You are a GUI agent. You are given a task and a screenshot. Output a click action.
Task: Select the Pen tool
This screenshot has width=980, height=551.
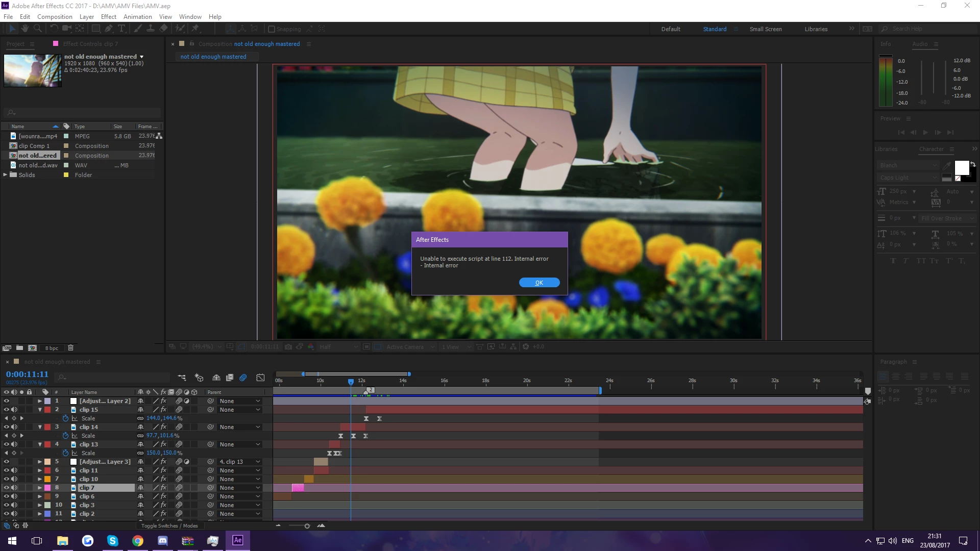point(108,29)
